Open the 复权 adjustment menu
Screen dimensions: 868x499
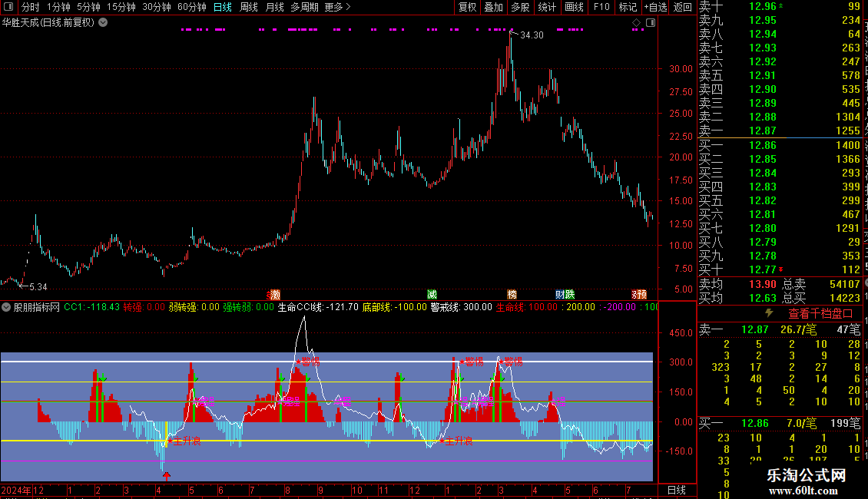(467, 7)
